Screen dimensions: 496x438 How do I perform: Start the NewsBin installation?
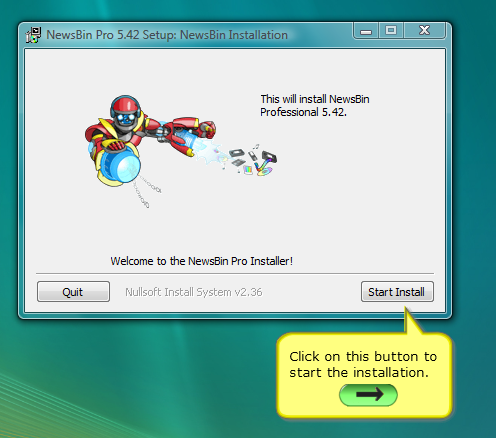[397, 292]
